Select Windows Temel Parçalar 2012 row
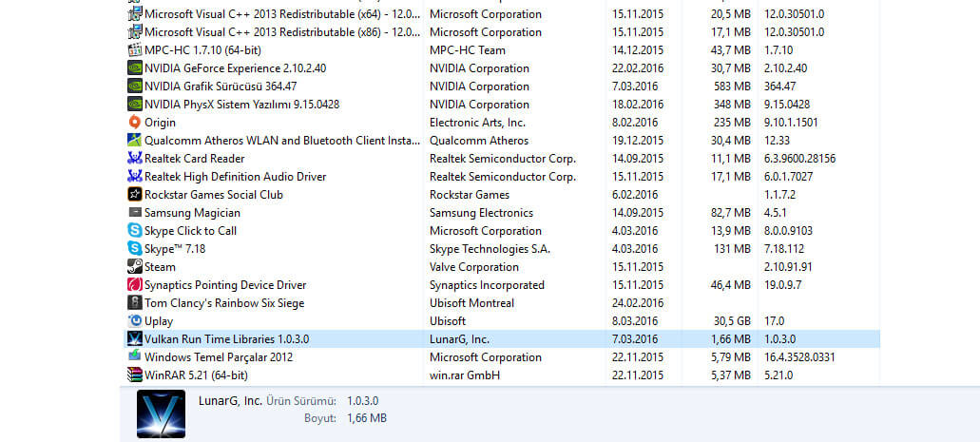Screen dimensions: 980x442 (x=502, y=357)
